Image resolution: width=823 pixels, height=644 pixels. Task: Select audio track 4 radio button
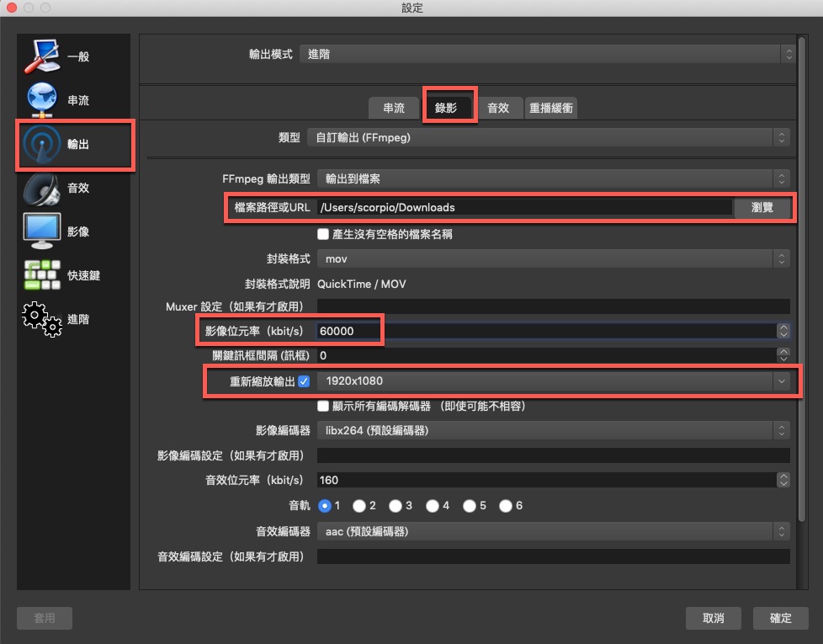pyautogui.click(x=433, y=505)
